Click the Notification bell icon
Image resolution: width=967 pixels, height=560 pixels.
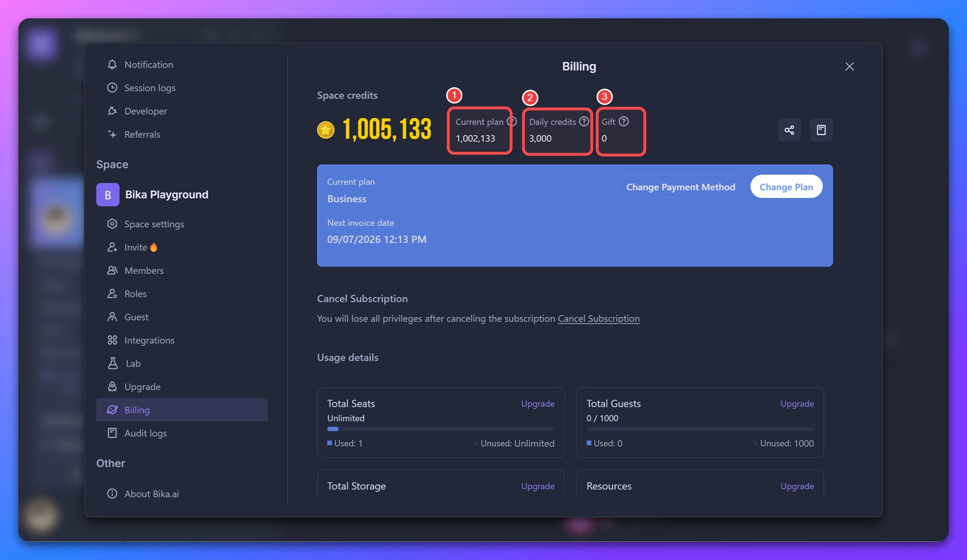[x=112, y=64]
